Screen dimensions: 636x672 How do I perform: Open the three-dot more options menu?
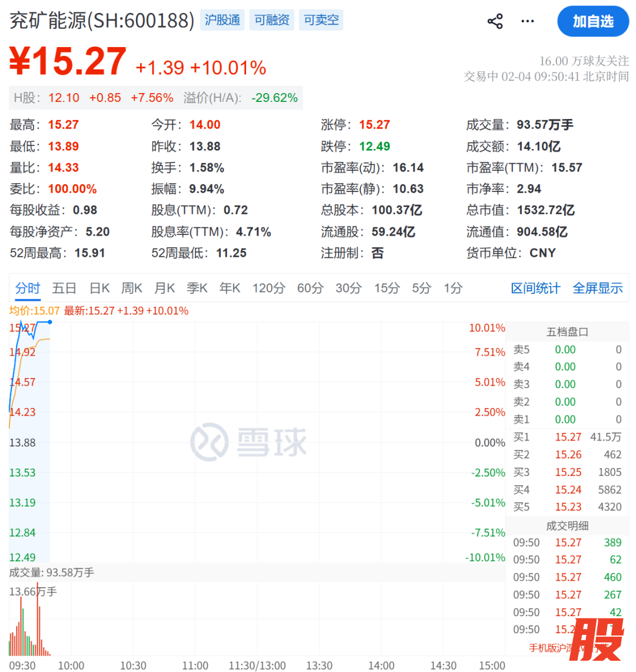528,22
